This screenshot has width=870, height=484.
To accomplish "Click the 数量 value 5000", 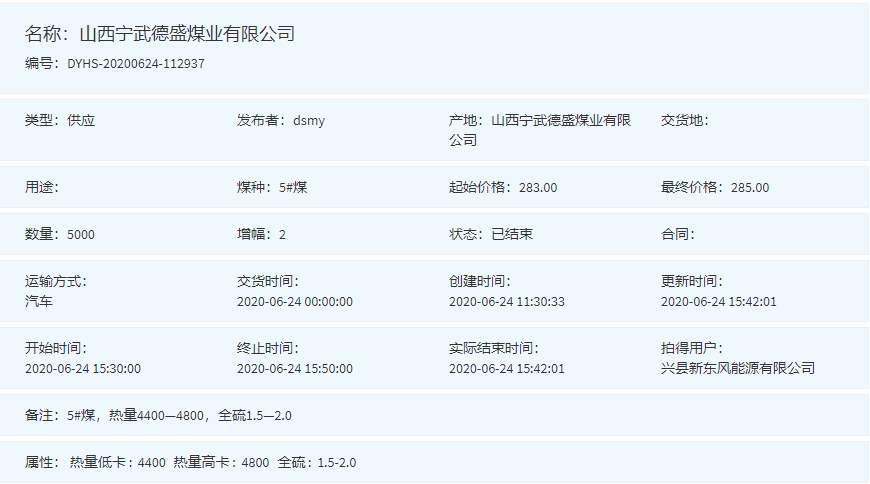I will (x=81, y=234).
